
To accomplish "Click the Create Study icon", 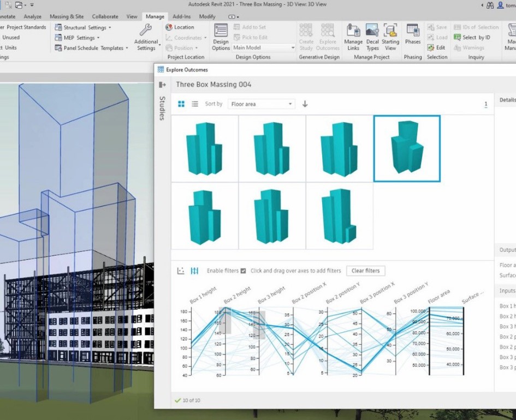I will point(306,37).
